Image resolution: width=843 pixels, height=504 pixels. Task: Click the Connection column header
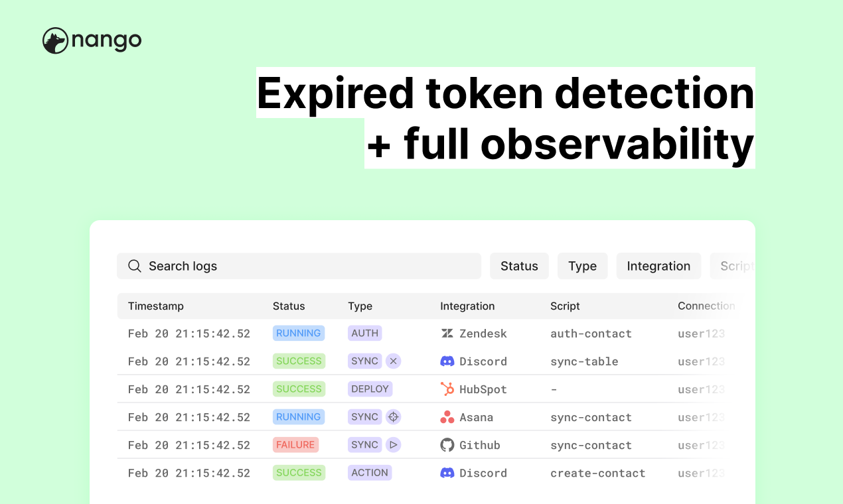(x=706, y=306)
